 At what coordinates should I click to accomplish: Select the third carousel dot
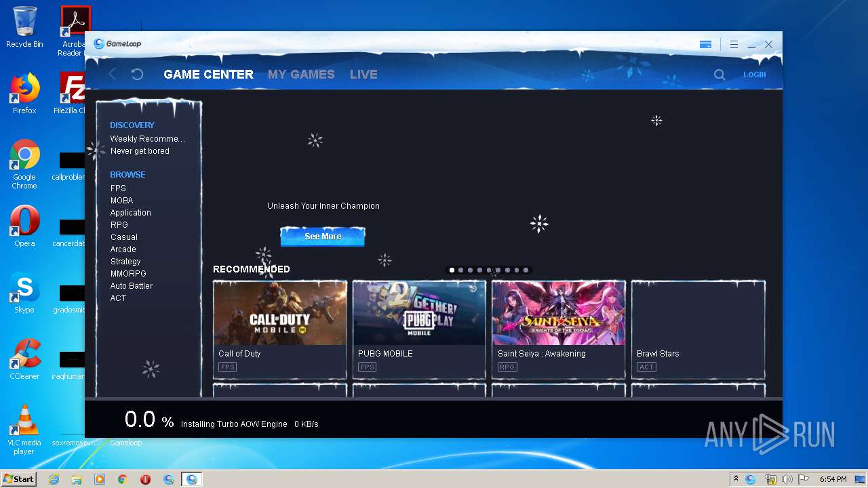click(470, 270)
